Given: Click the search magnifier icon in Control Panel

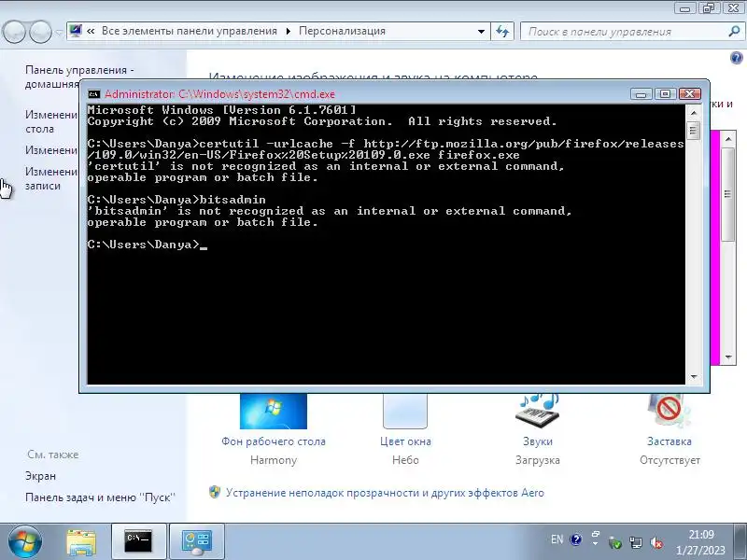Looking at the screenshot, I should [734, 32].
